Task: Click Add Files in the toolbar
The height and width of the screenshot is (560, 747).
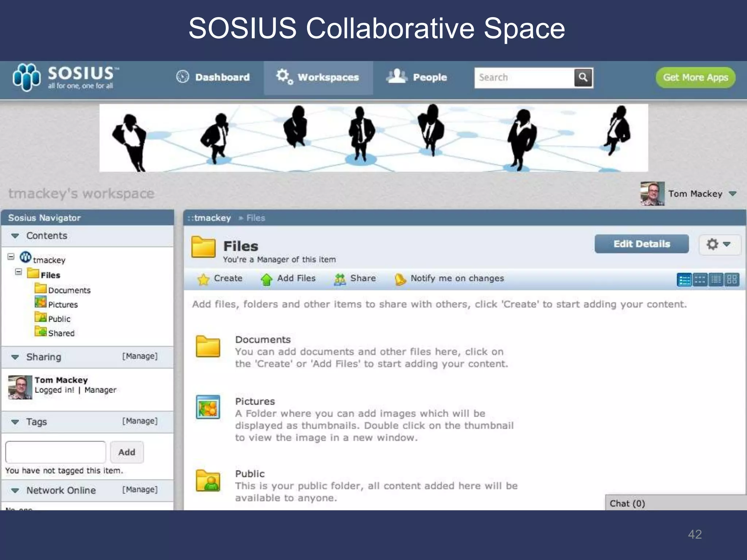Action: tap(296, 278)
